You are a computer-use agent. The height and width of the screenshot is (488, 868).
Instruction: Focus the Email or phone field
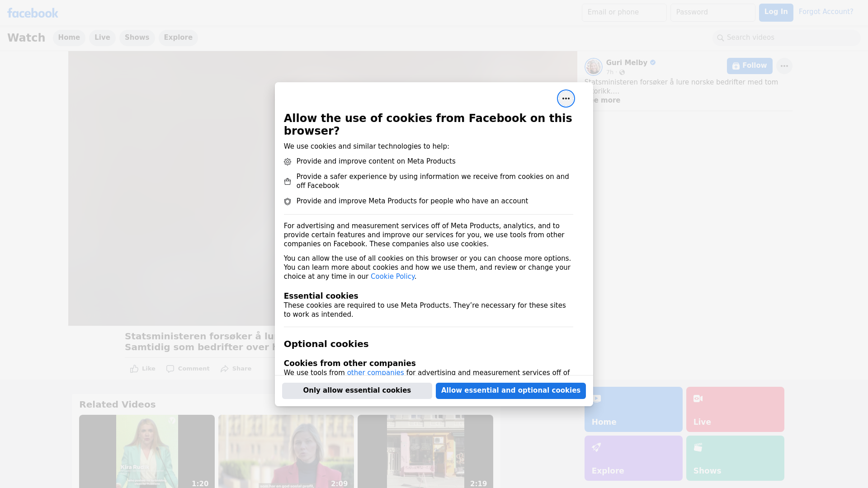tap(624, 13)
